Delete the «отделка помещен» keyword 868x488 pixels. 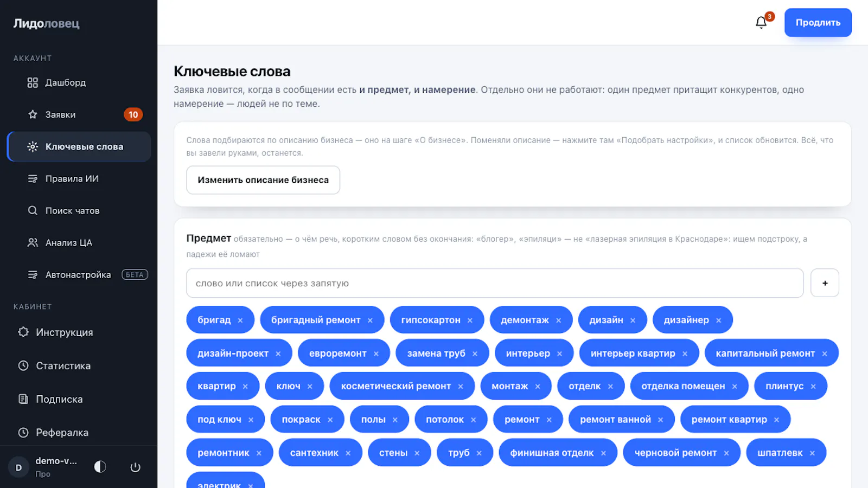[x=735, y=387]
